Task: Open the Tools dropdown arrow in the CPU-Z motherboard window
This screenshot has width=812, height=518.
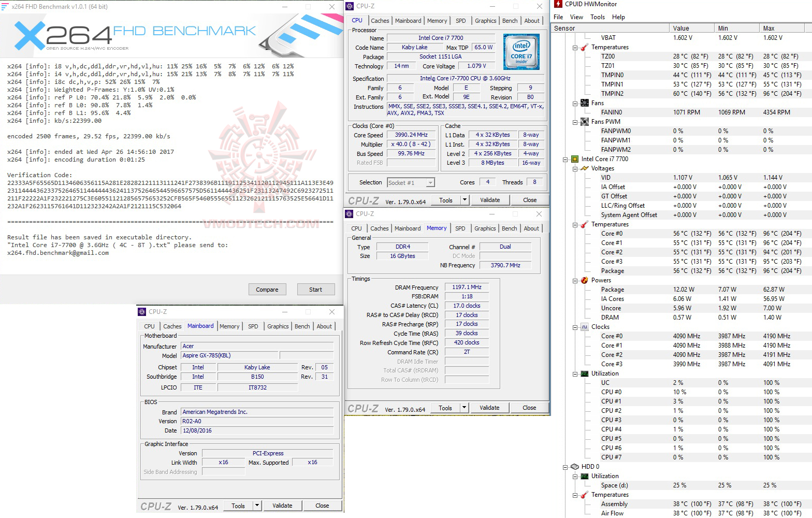Action: coord(257,506)
